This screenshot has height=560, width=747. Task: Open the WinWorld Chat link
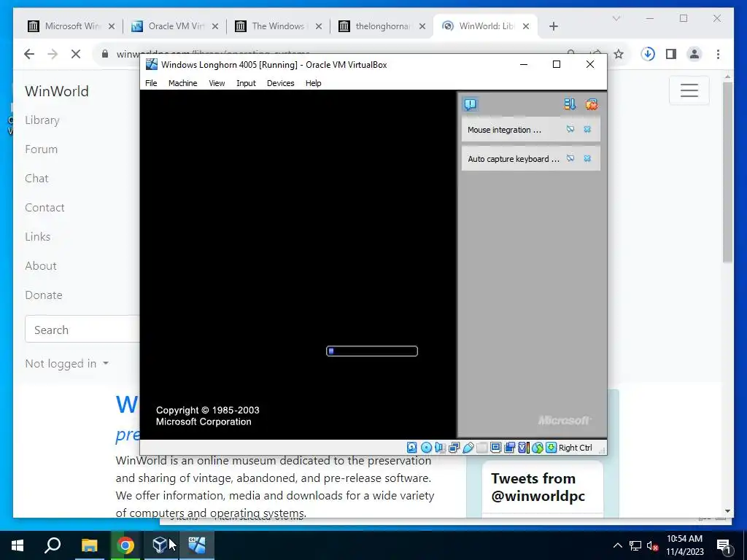click(36, 178)
